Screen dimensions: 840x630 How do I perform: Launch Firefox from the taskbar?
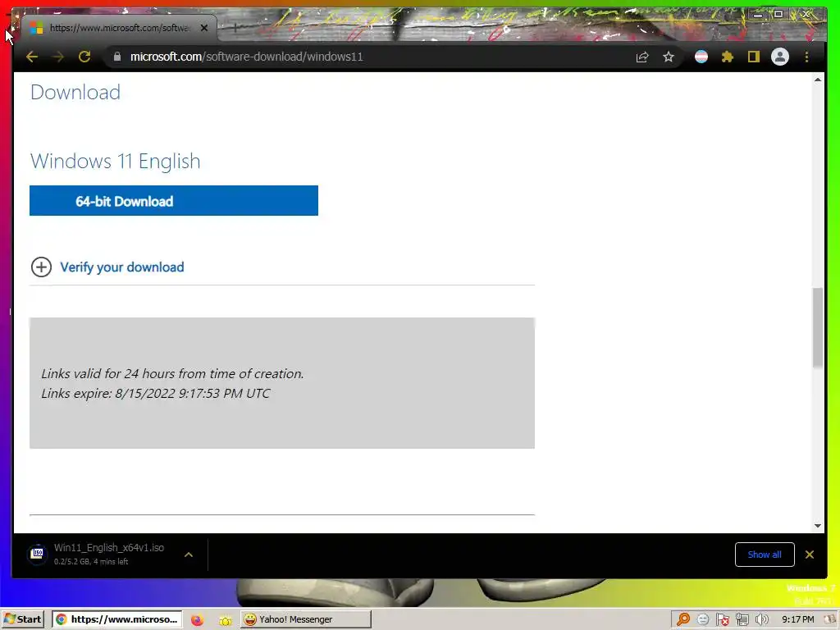(x=197, y=620)
